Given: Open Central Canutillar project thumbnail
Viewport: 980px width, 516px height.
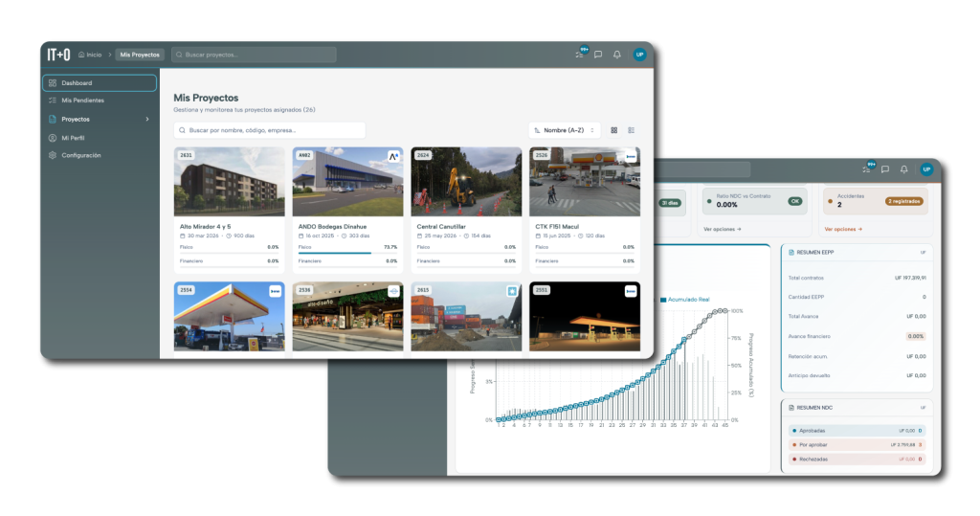Looking at the screenshot, I should (x=466, y=182).
